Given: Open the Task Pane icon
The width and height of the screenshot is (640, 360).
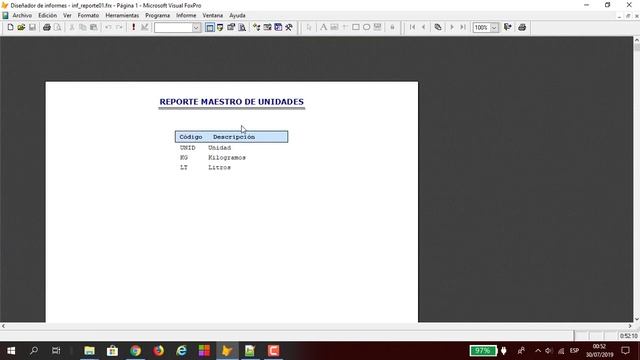Looking at the screenshot, I should (278, 27).
